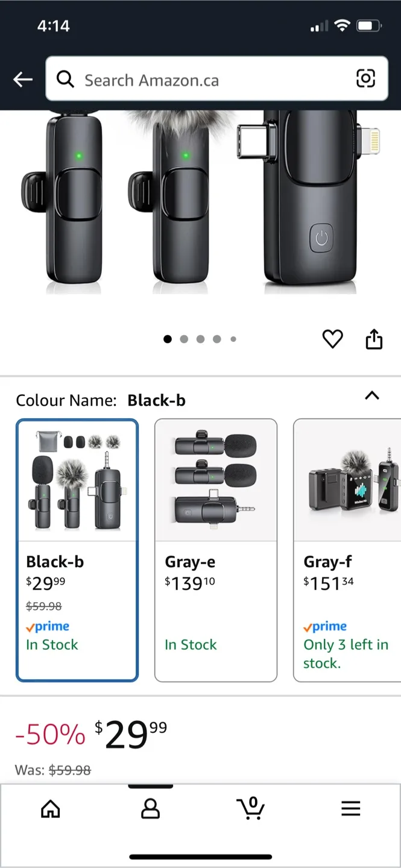Add product to wishlist with heart icon
This screenshot has width=401, height=868.
(x=332, y=339)
